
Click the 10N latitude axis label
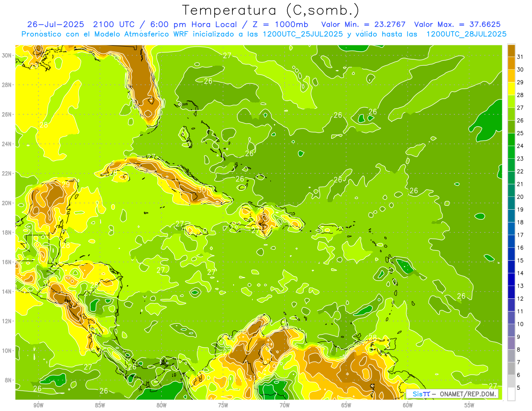point(8,351)
